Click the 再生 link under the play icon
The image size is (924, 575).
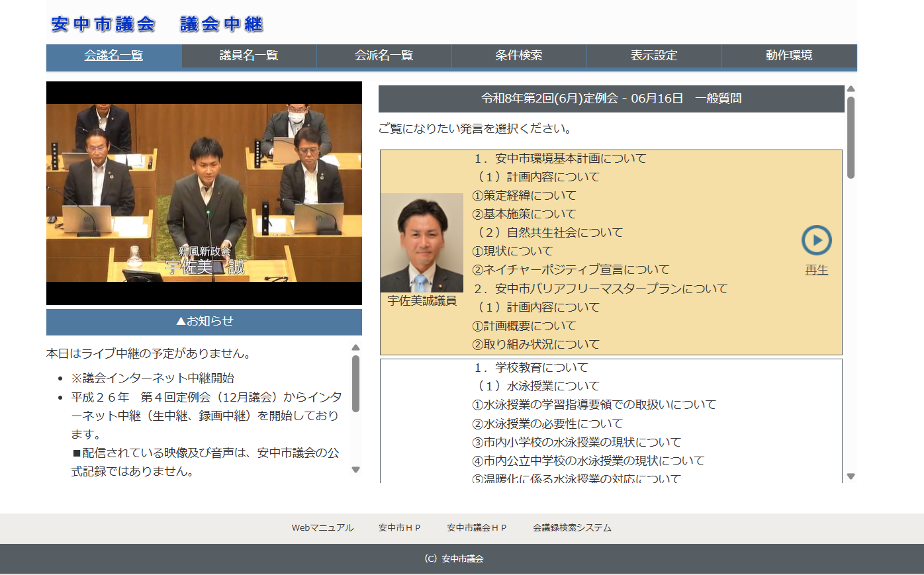[817, 270]
